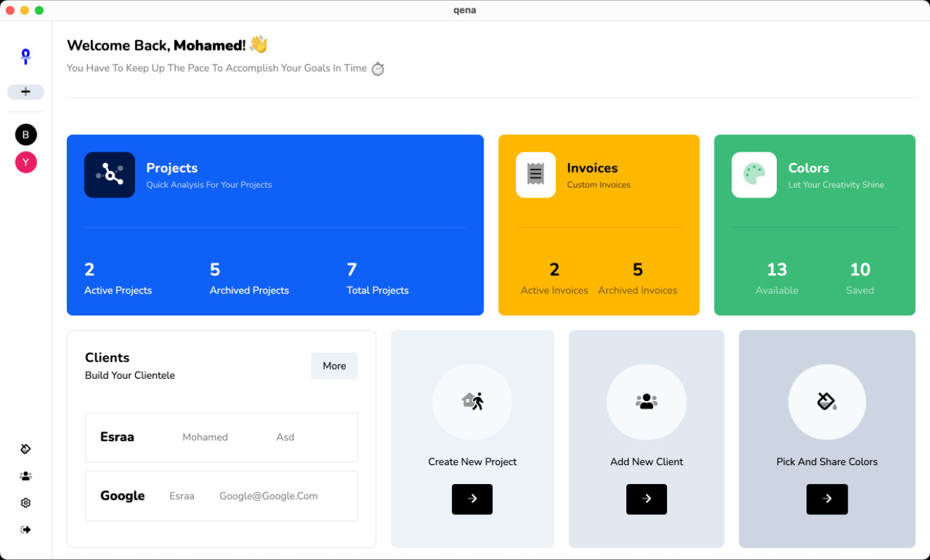
Task: Select the black B workspace avatar
Action: coord(26,135)
